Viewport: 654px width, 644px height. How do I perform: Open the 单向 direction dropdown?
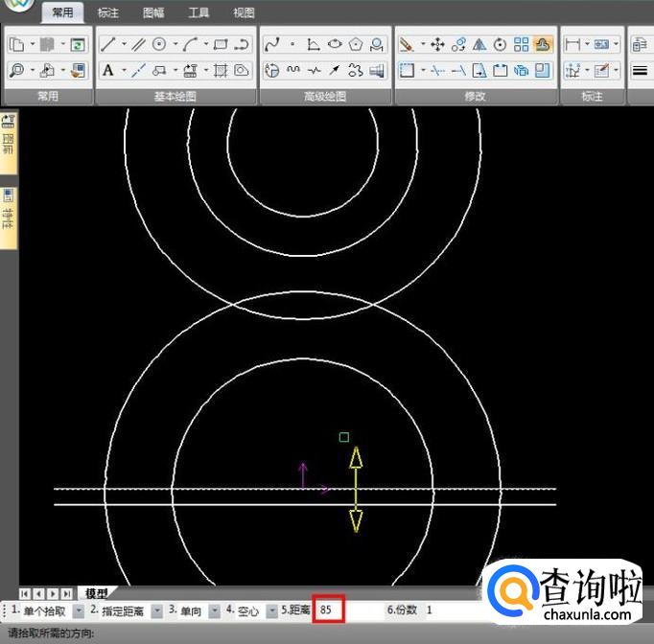coord(215,610)
